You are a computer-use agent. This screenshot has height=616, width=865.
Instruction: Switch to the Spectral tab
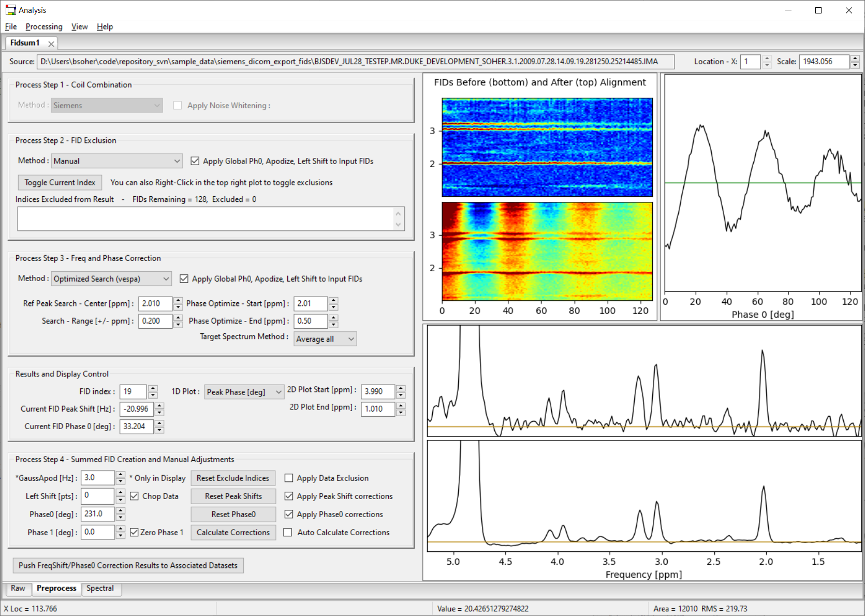click(x=101, y=588)
